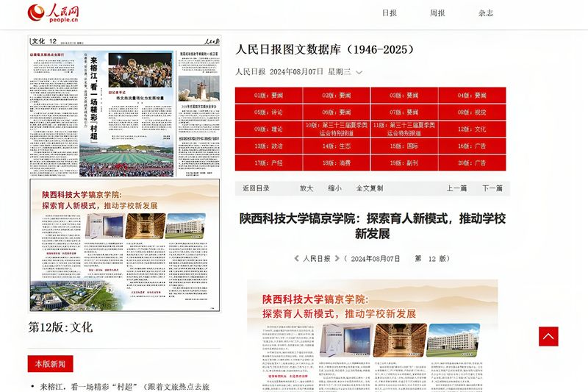Open the 杂志 menu
Image resolution: width=588 pixels, height=392 pixels.
[486, 13]
